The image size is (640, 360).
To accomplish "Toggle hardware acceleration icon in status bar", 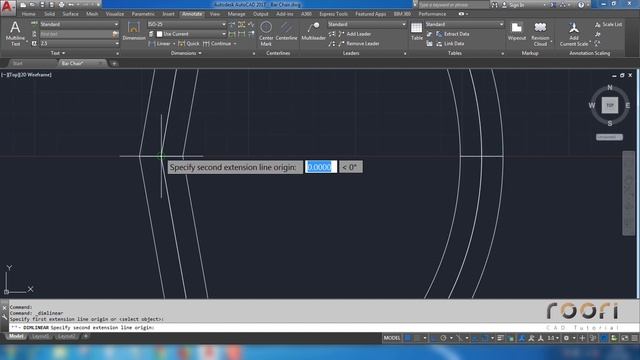I will pyautogui.click(x=604, y=338).
